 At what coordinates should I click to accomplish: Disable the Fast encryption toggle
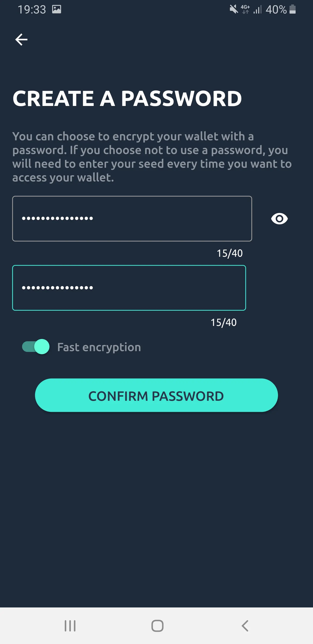[35, 347]
